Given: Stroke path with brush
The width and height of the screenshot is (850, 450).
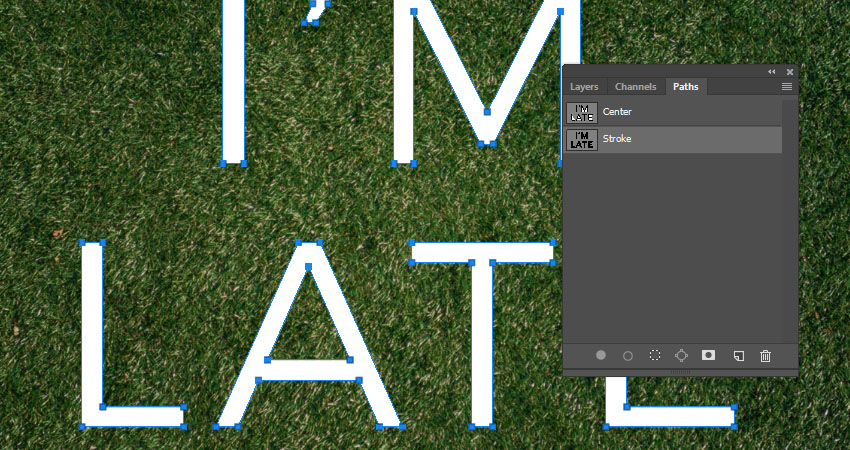Looking at the screenshot, I should (x=628, y=356).
